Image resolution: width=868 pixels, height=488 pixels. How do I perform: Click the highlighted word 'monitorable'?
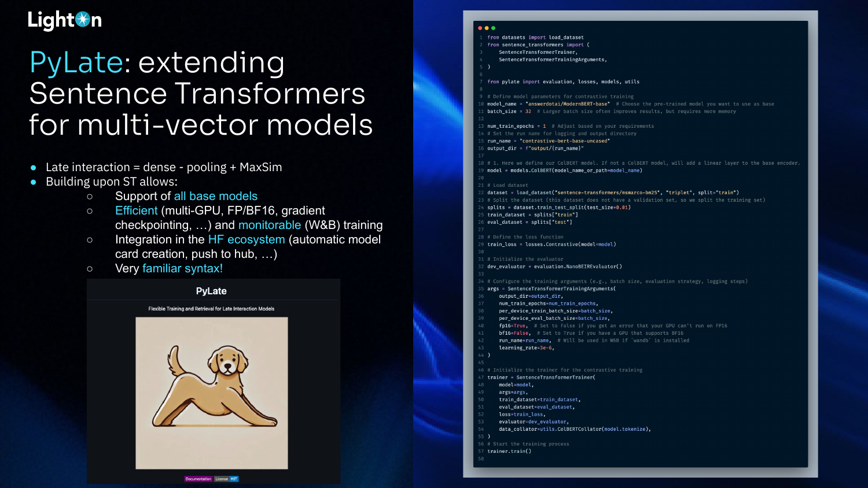click(x=270, y=225)
